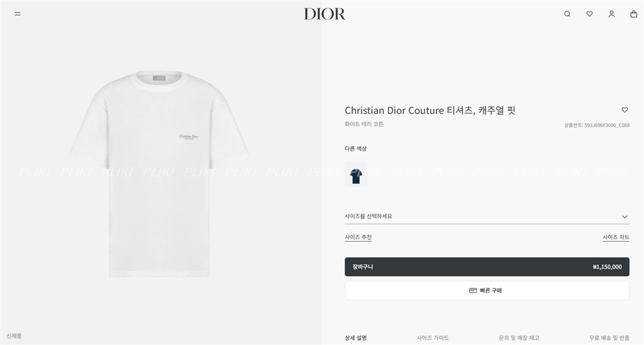Select the navy t-shirt color swatch
The height and width of the screenshot is (345, 644).
[356, 175]
